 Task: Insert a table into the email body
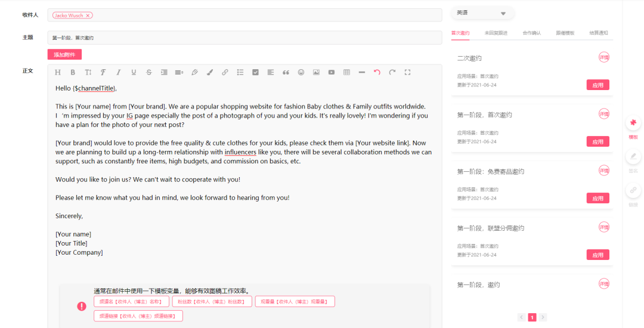coord(346,72)
